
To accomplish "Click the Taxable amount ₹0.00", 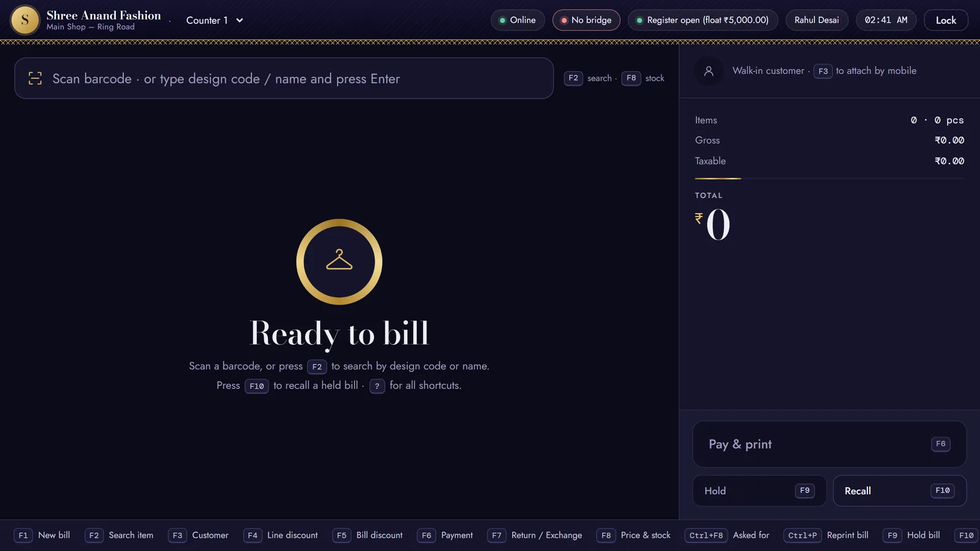I will [949, 161].
